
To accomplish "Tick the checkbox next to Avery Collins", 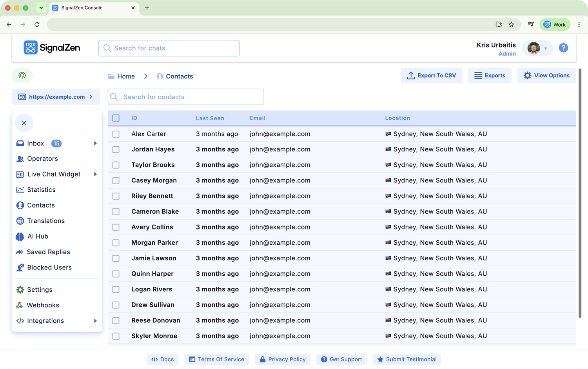I will (116, 227).
